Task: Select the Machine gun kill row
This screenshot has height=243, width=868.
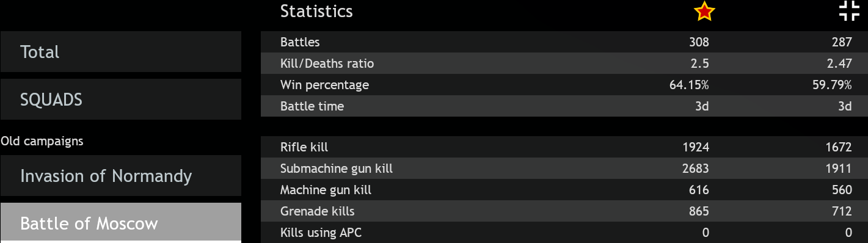Action: (564, 190)
